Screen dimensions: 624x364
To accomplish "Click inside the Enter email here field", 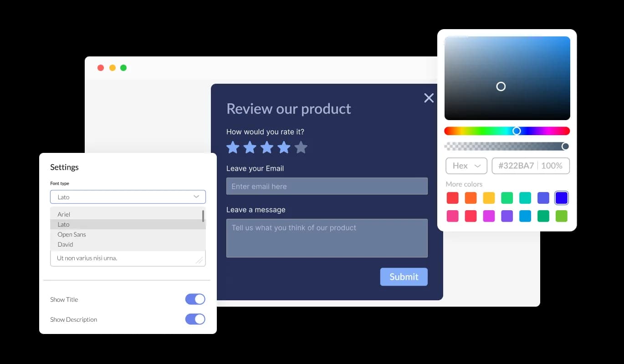I will pos(327,186).
